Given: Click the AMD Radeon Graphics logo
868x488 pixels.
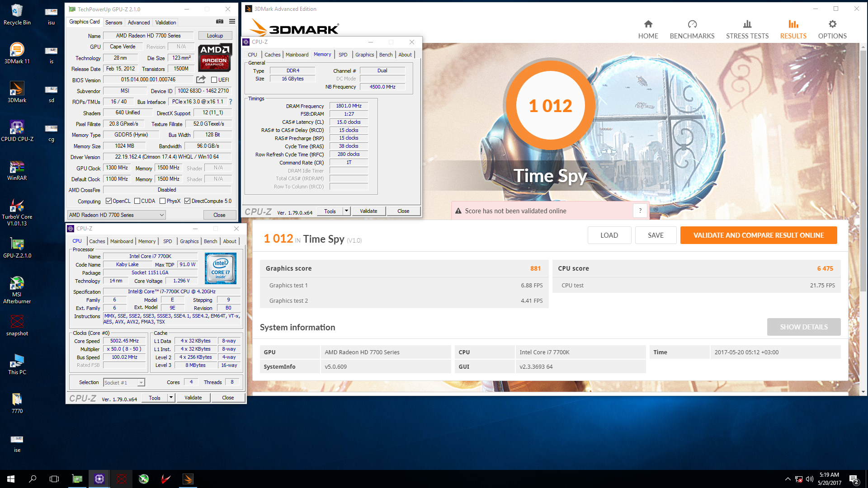Looking at the screenshot, I should pyautogui.click(x=215, y=57).
